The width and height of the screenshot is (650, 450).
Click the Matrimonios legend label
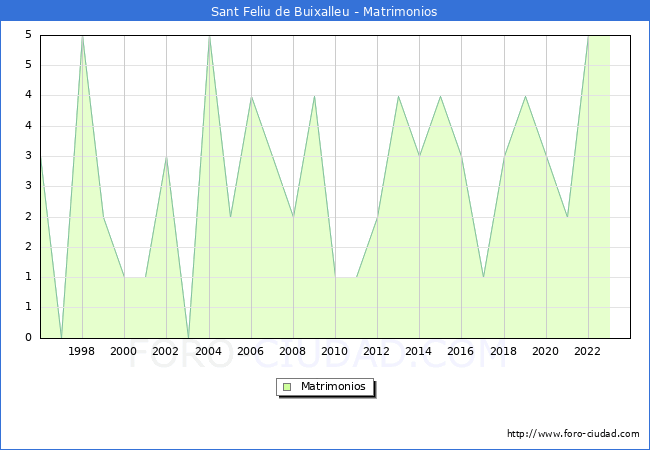point(333,387)
